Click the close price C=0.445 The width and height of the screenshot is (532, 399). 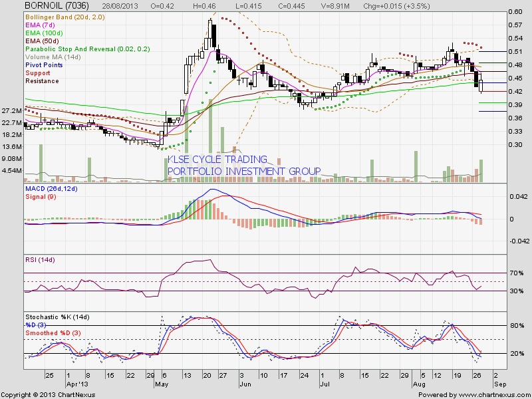pos(291,6)
